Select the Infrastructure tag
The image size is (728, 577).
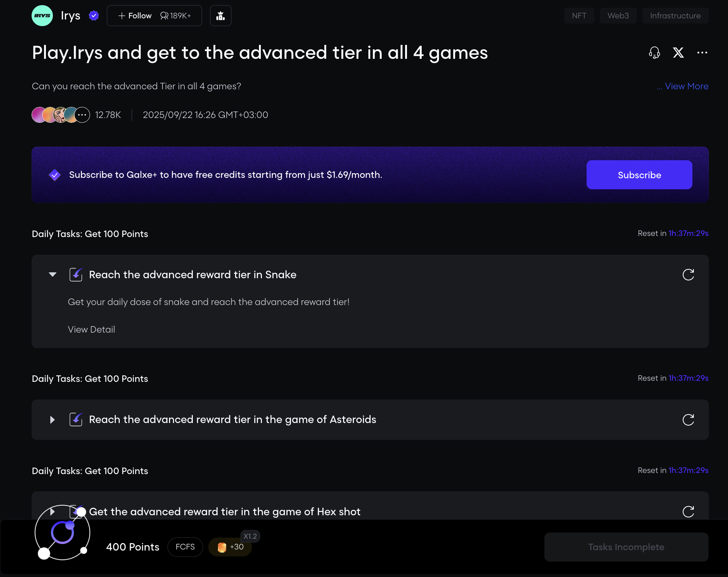pyautogui.click(x=675, y=16)
